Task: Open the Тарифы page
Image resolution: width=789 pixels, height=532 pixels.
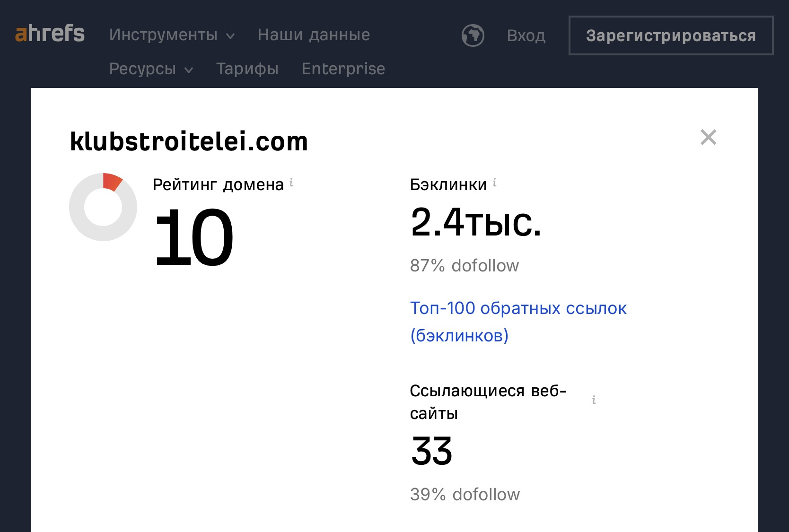Action: coord(247,69)
